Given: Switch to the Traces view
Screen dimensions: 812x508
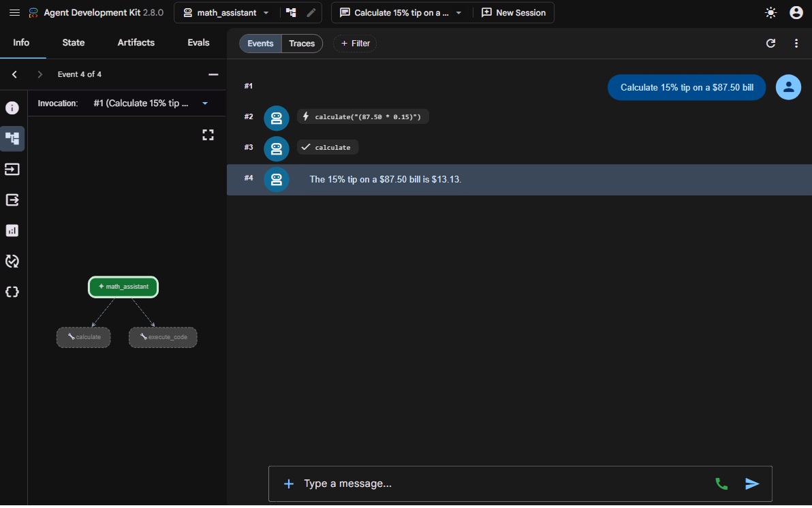Looking at the screenshot, I should tap(302, 44).
